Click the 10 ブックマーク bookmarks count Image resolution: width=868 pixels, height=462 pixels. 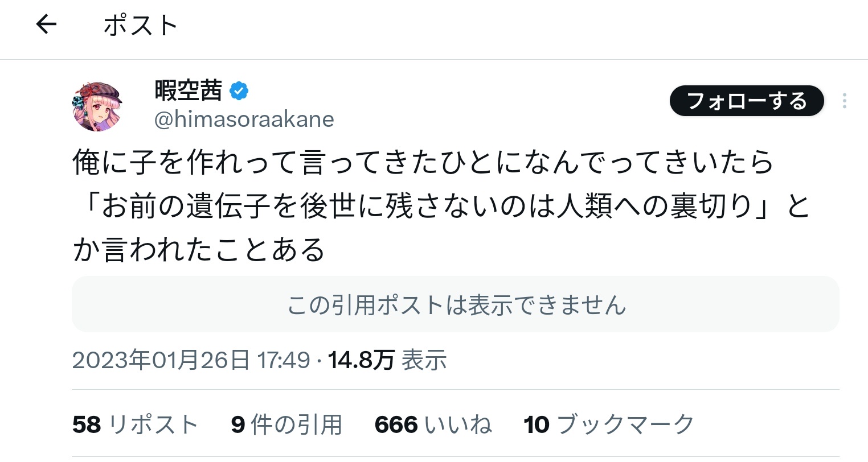point(609,424)
